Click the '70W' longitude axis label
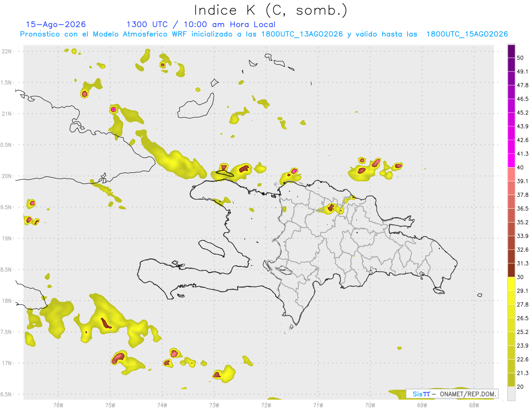The height and width of the screenshot is (411, 532). click(370, 405)
